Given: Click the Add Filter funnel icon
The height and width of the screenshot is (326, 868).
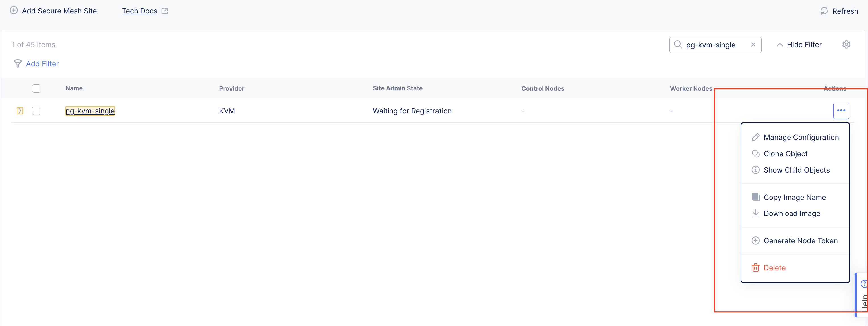Looking at the screenshot, I should 18,64.
